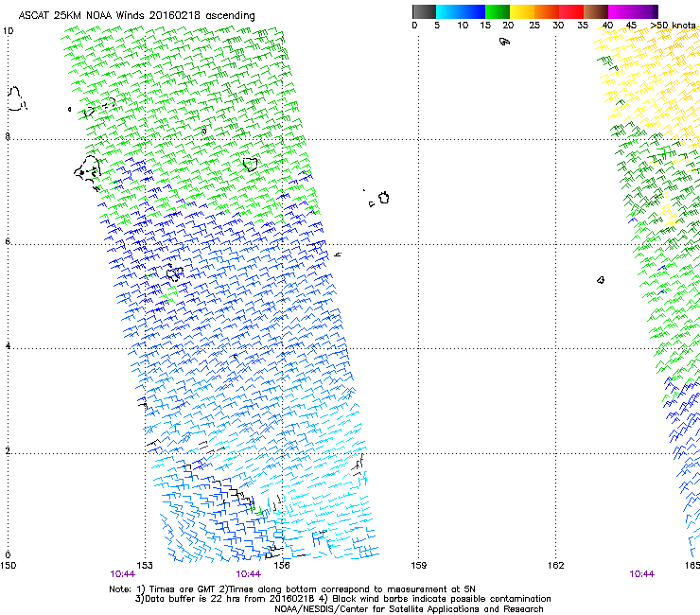Click the island outline under the color scale bar

click(504, 42)
